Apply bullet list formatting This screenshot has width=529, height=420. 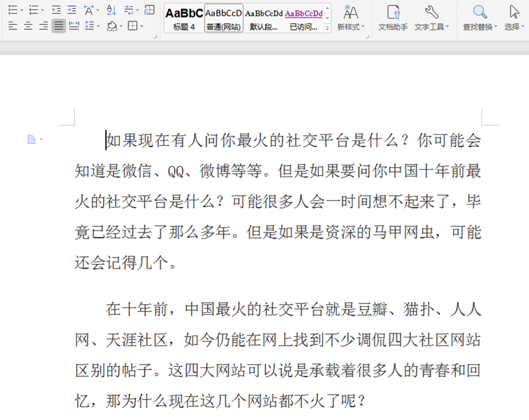pos(12,10)
